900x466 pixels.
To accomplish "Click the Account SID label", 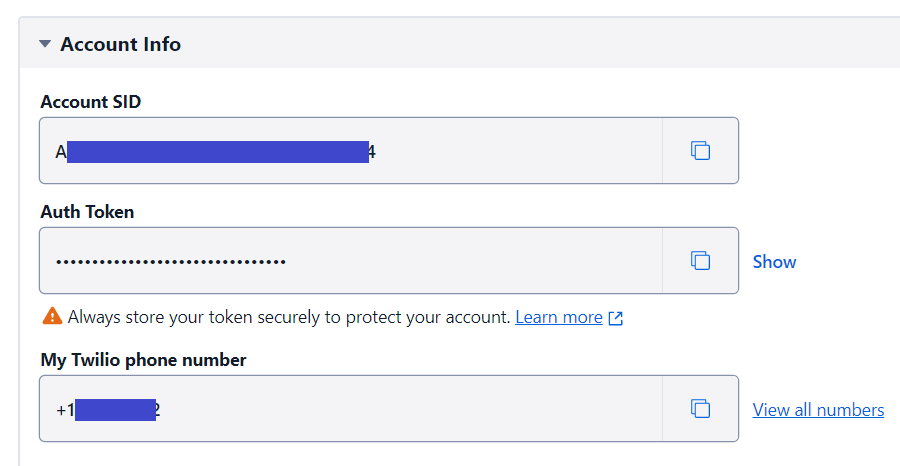I will point(91,102).
